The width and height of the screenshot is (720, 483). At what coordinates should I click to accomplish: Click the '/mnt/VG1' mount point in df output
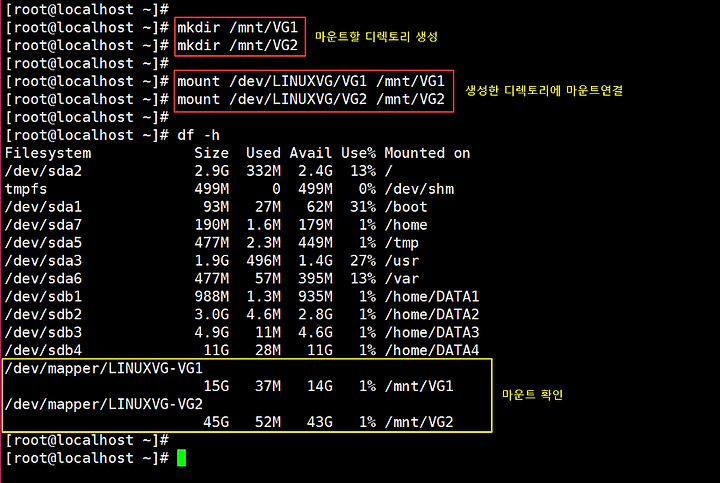[419, 386]
